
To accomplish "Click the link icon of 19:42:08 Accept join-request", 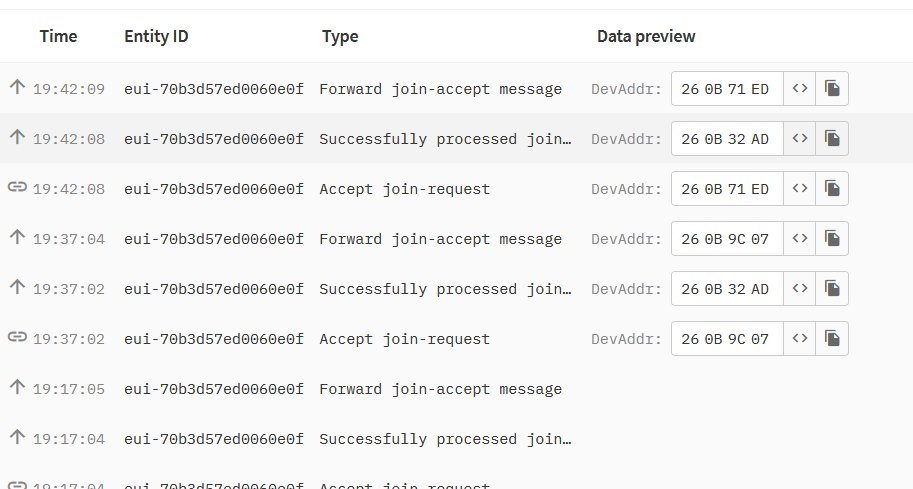I will click(x=17, y=187).
